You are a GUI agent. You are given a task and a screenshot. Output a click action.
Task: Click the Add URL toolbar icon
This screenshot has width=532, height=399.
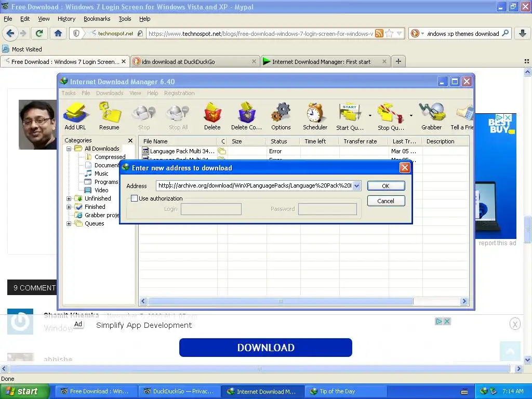pos(75,116)
